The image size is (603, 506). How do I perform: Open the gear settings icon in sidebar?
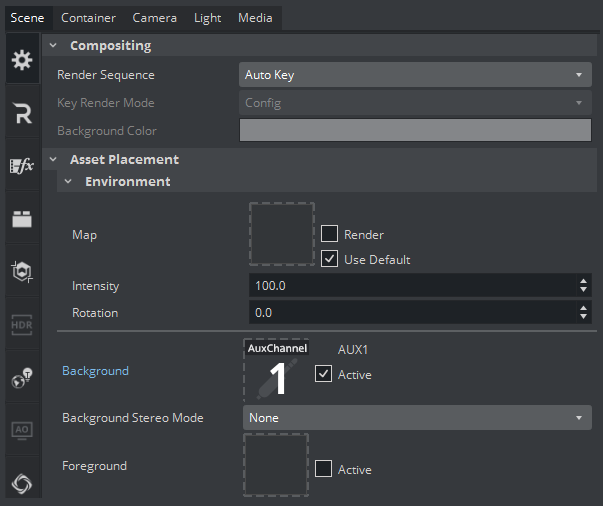21,60
